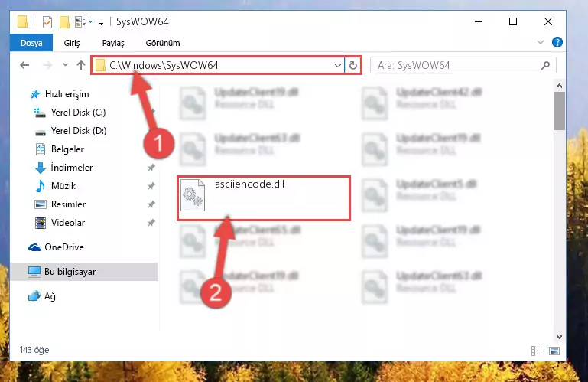Click the pin icon beside Resimler
This screenshot has width=588, height=382.
[151, 204]
